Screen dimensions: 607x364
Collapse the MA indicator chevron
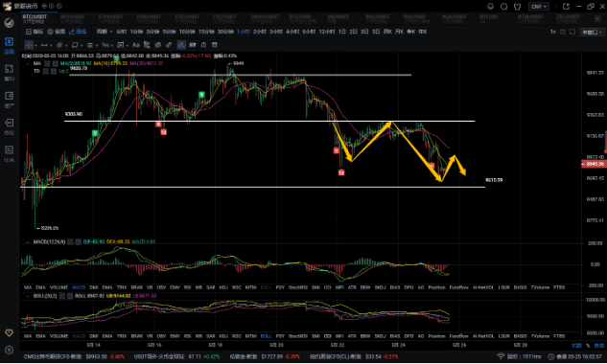[28, 63]
